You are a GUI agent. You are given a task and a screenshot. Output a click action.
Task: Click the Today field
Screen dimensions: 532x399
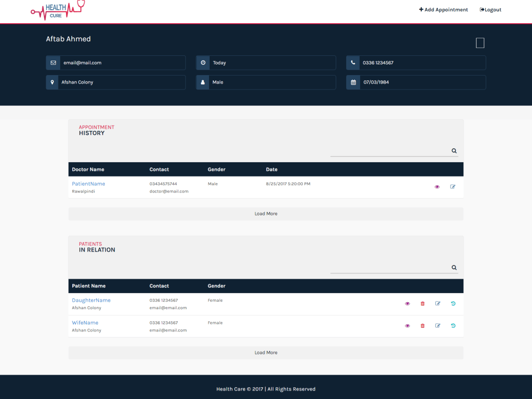pos(266,63)
